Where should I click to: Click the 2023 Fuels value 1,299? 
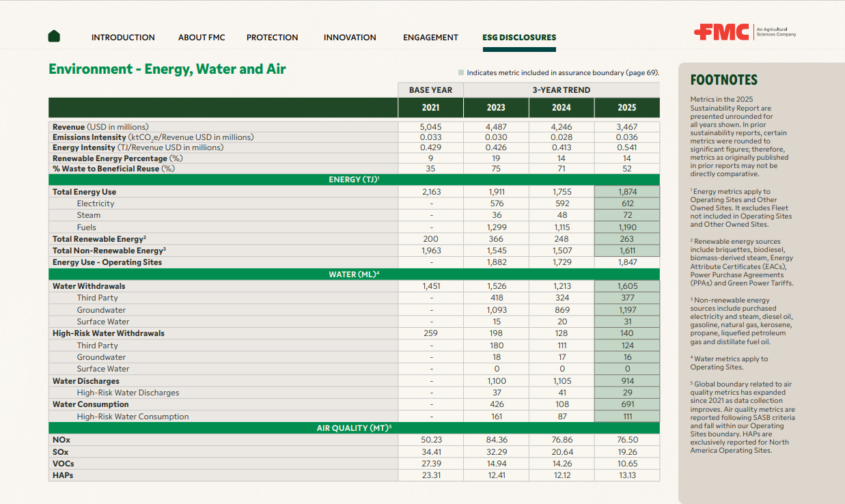[x=497, y=227]
